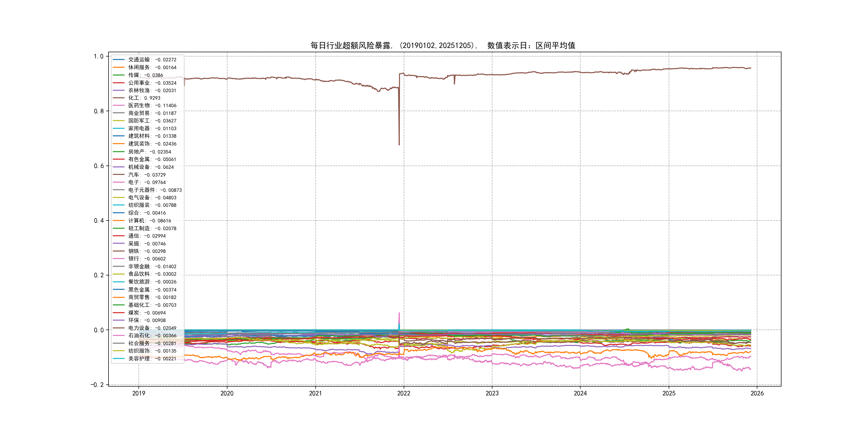Click the 交通运输 legend line swatch
Image resolution: width=868 pixels, height=434 pixels.
[119, 60]
